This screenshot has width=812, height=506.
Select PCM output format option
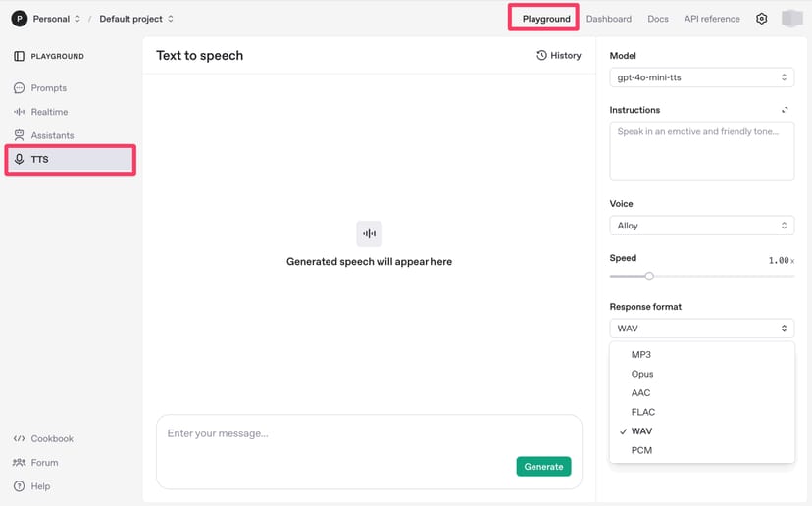pos(641,450)
